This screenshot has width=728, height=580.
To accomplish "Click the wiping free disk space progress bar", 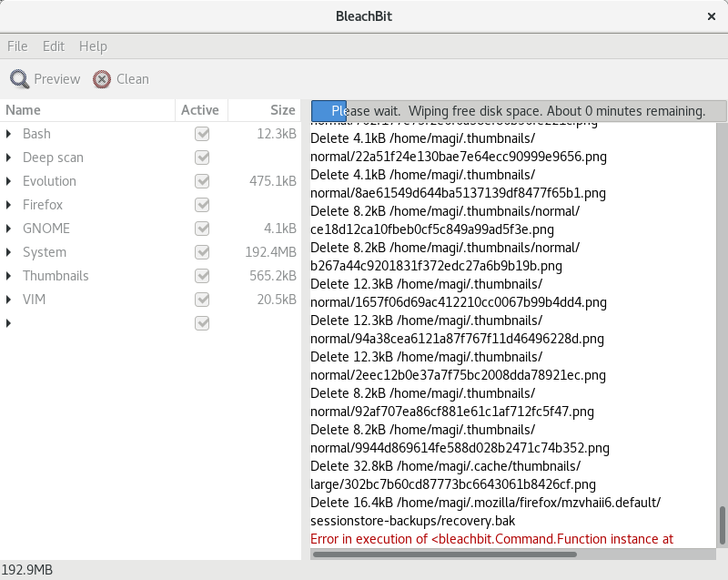I will click(x=519, y=111).
